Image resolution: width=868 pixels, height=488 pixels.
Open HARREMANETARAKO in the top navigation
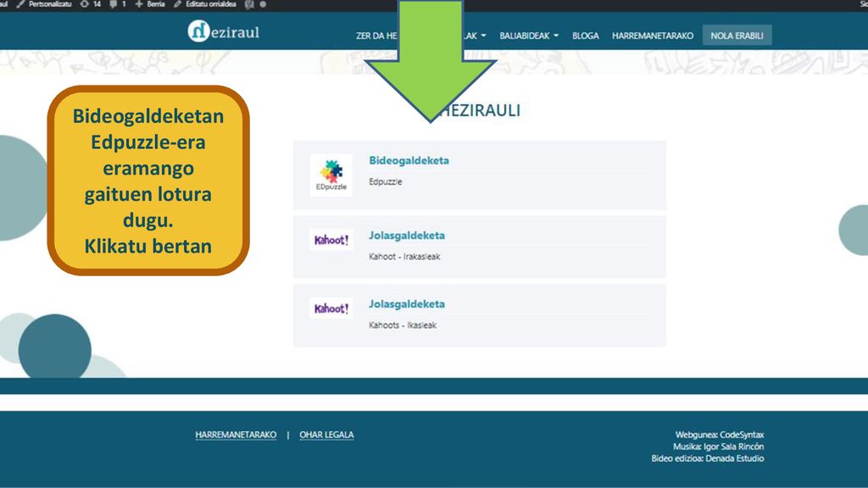[652, 36]
